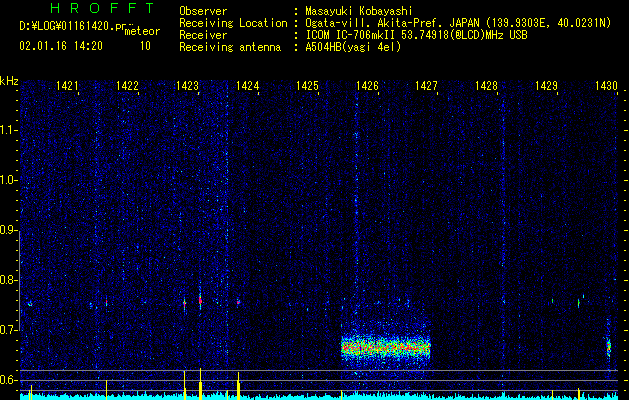Image resolution: width=629 pixels, height=400 pixels.
Task: Click the 1423 time marker
Action: point(187,85)
